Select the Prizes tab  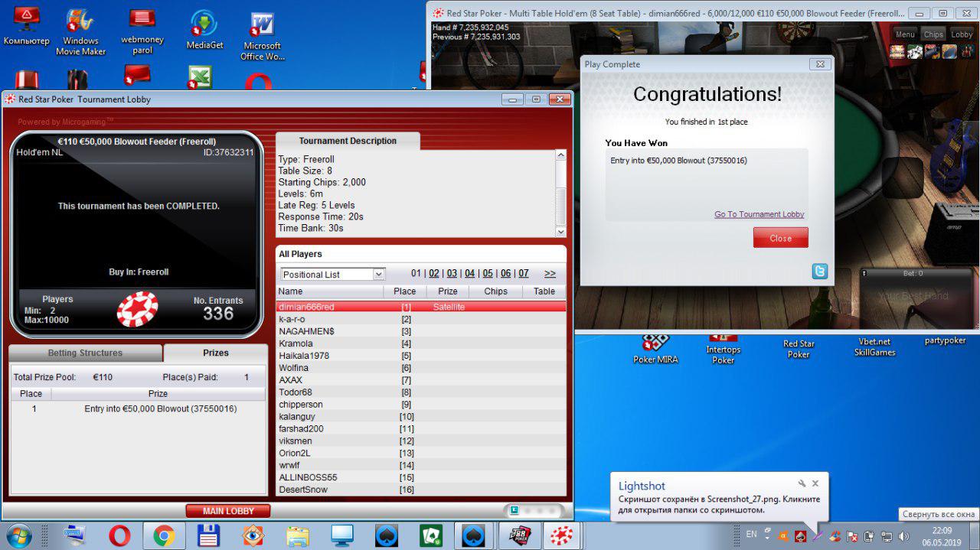(x=215, y=353)
